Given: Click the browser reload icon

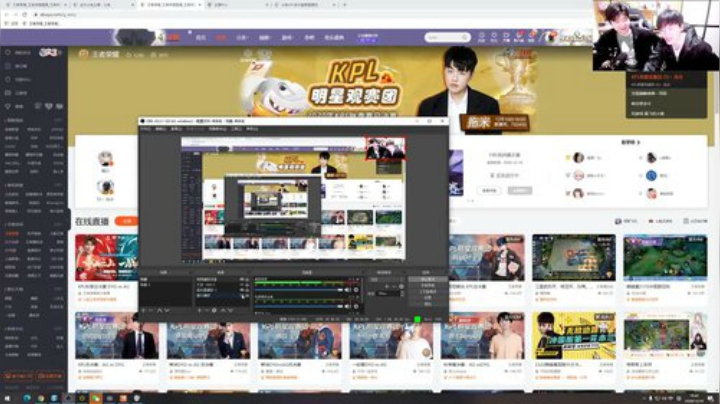Looking at the screenshot, I should click(24, 15).
